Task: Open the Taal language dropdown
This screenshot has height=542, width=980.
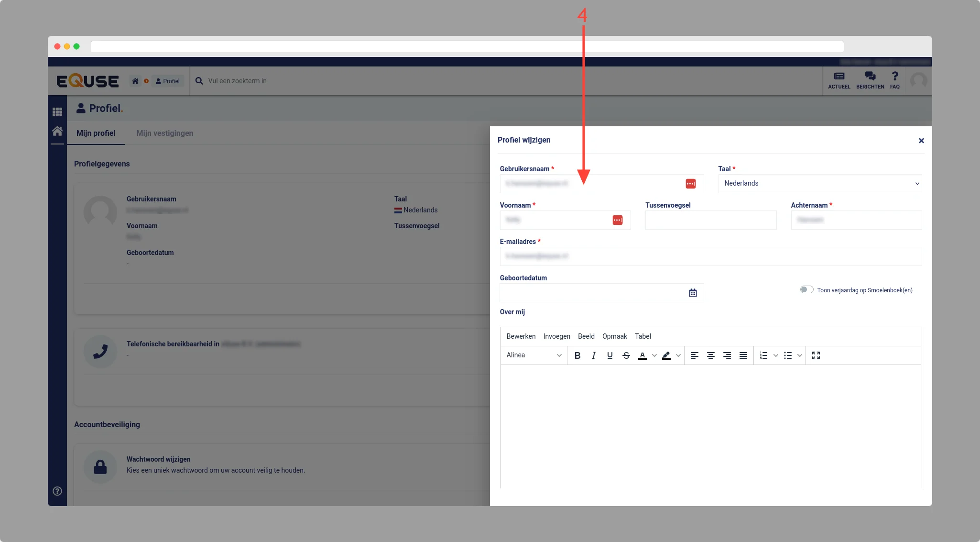Action: pos(820,184)
